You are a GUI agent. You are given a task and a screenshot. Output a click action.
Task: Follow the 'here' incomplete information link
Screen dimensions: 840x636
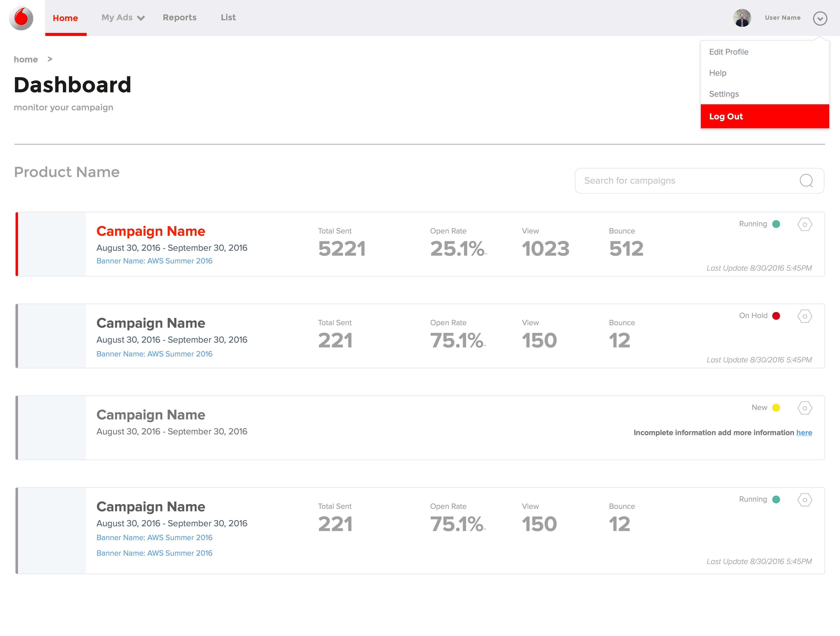(803, 433)
